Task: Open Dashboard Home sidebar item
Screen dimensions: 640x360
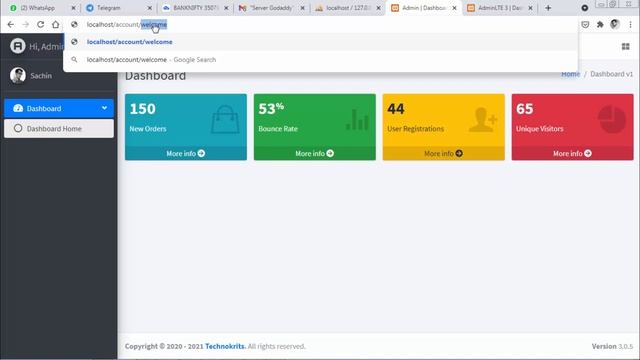Action: click(x=59, y=128)
